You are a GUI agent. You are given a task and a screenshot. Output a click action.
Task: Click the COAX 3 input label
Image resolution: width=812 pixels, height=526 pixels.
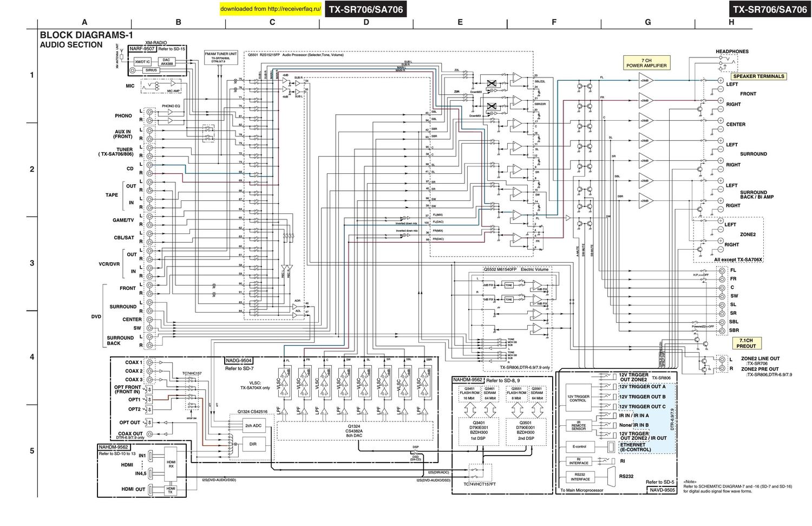pyautogui.click(x=134, y=379)
